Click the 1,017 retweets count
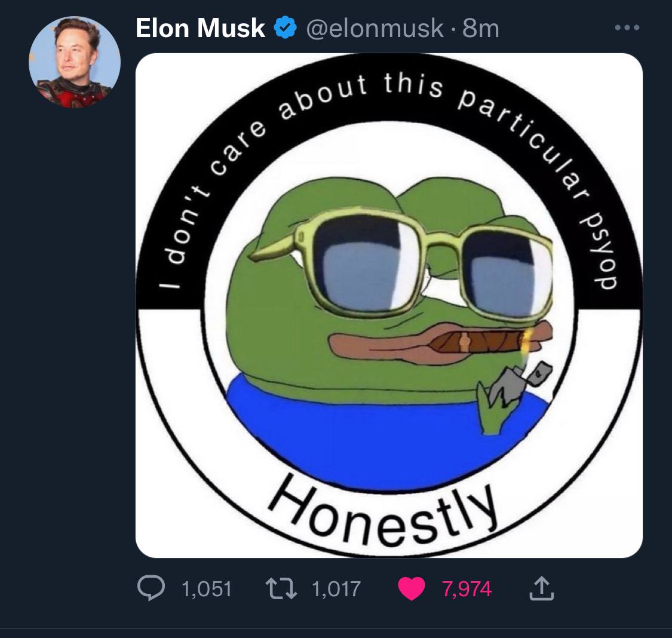Image resolution: width=672 pixels, height=638 pixels. (x=336, y=589)
